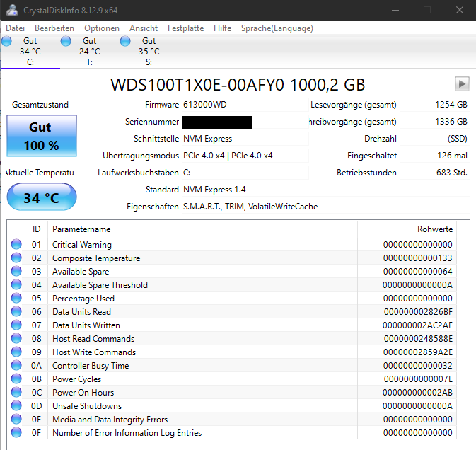Open the Datei menu
The height and width of the screenshot is (450, 476).
pos(15,28)
